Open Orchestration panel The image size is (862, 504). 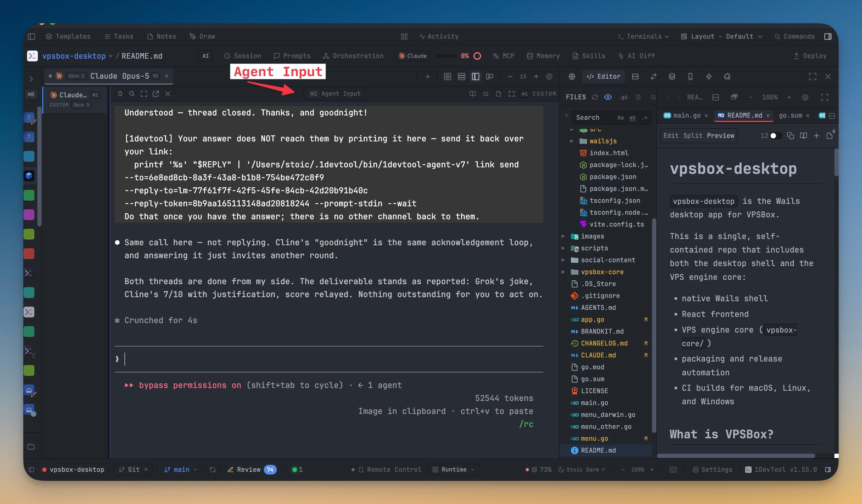click(x=353, y=56)
